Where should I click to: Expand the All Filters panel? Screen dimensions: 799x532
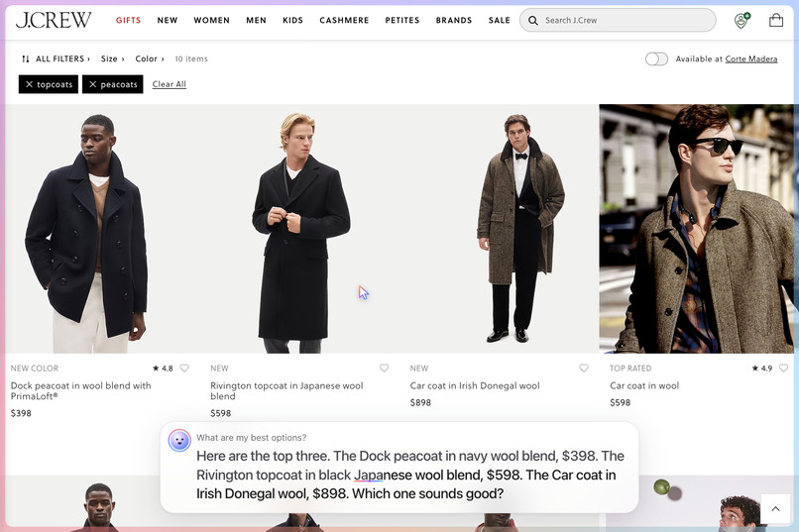(x=56, y=59)
